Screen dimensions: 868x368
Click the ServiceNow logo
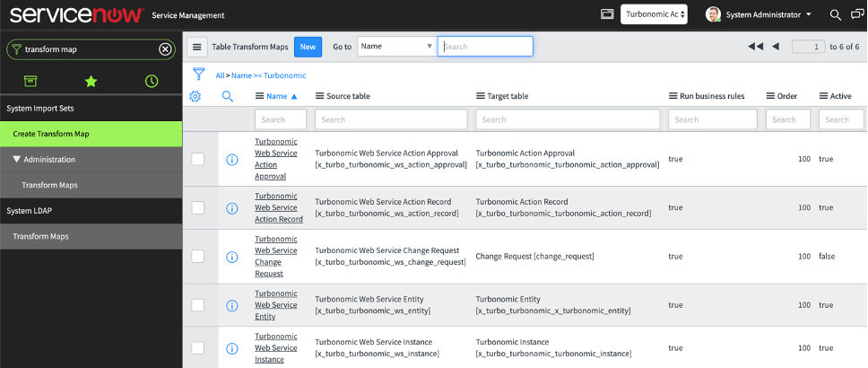pyautogui.click(x=76, y=15)
